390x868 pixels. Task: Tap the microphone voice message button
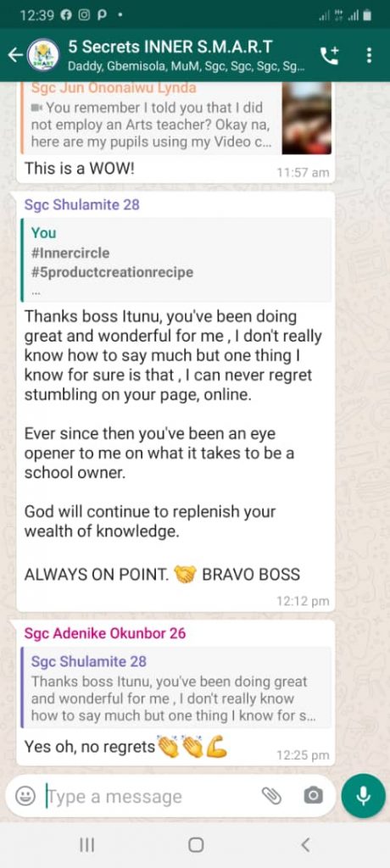pyautogui.click(x=364, y=796)
